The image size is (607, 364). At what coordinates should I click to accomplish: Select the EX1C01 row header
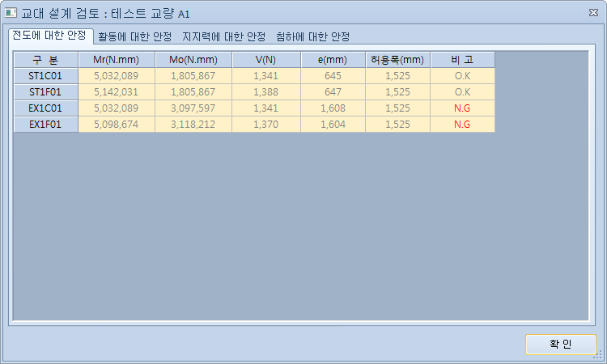click(45, 108)
